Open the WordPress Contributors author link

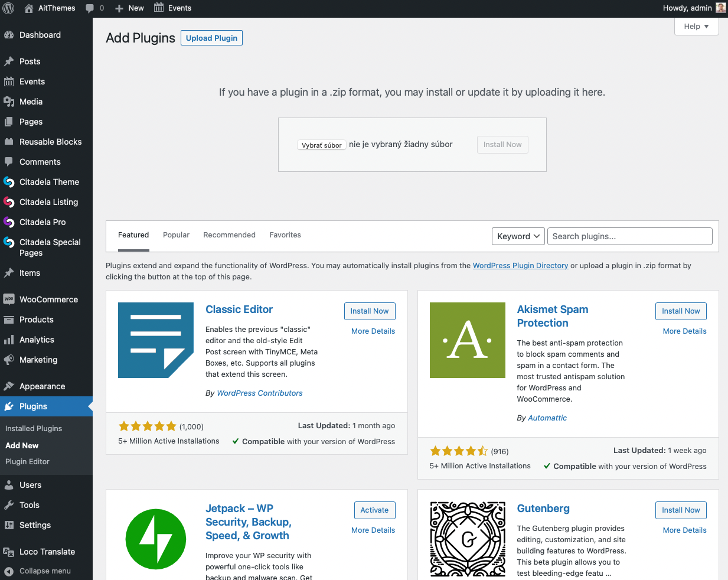(x=260, y=393)
